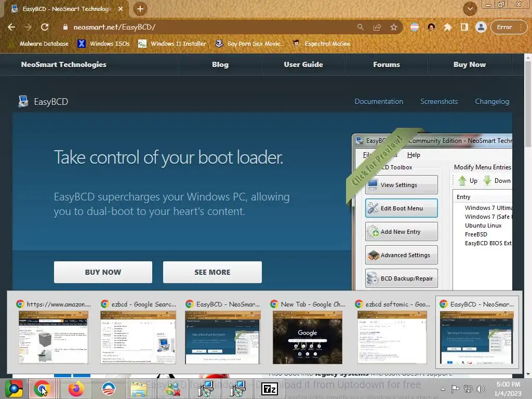
Task: Toggle the browser side panel
Action: click(464, 27)
